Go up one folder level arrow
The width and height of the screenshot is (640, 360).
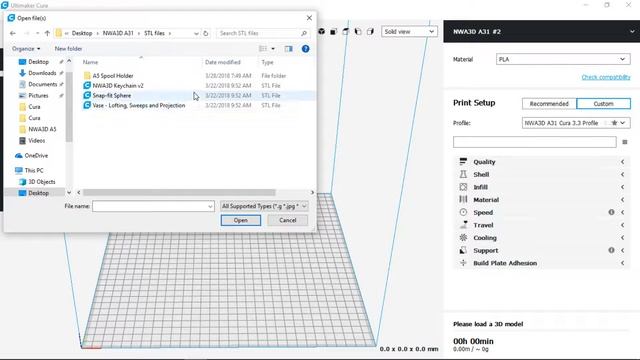click(47, 33)
